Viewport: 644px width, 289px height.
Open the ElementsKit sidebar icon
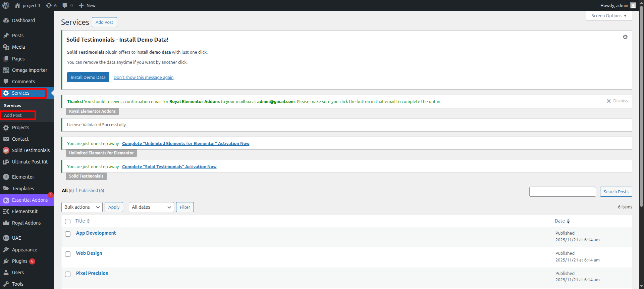click(x=6, y=211)
